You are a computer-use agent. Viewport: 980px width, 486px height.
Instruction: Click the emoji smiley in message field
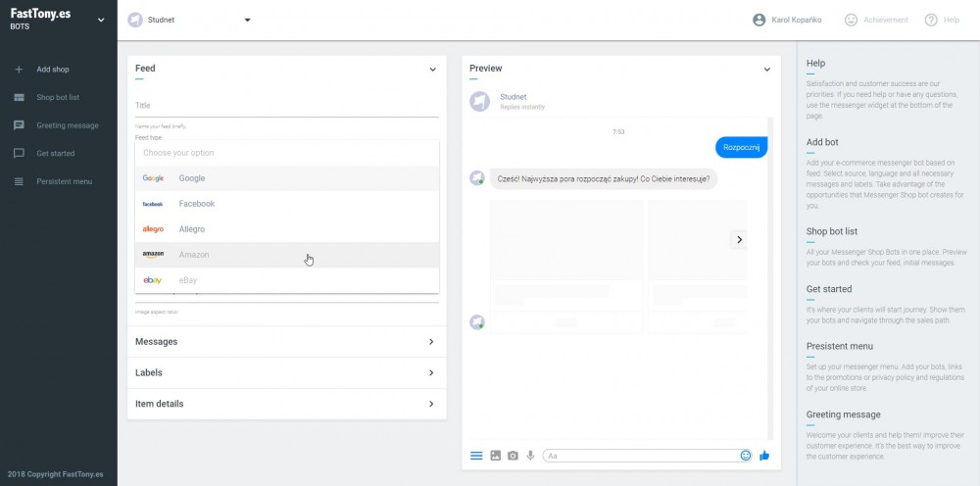pyautogui.click(x=745, y=456)
